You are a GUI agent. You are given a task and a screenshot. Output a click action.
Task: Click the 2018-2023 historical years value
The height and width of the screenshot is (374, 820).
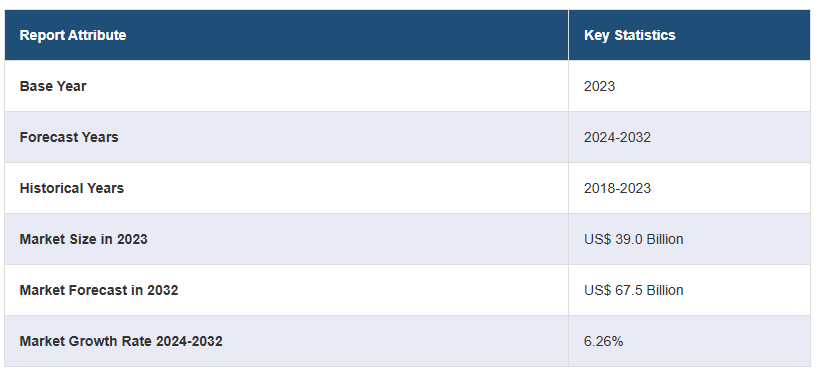[617, 188]
